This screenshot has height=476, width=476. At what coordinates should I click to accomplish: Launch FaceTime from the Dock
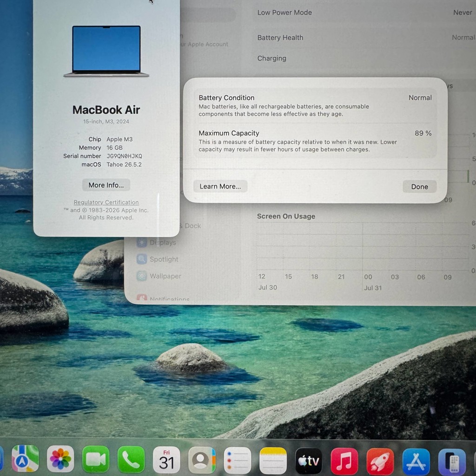tap(96, 459)
